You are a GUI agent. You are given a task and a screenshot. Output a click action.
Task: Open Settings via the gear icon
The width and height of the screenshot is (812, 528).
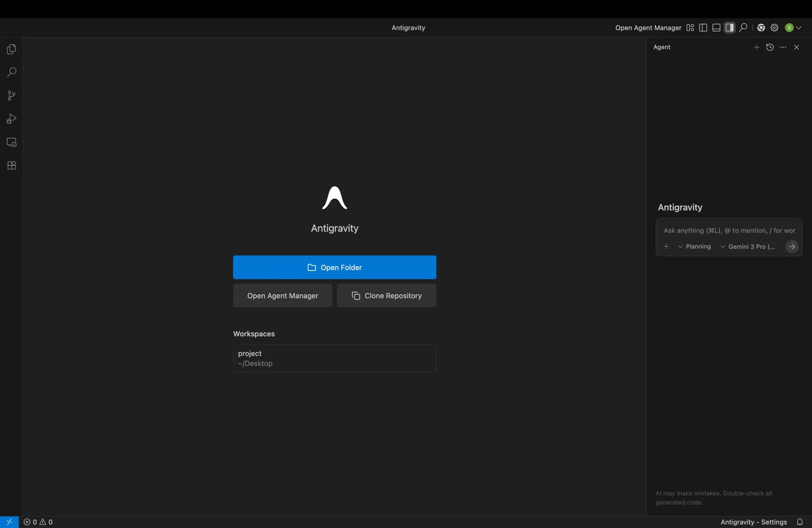pyautogui.click(x=774, y=27)
